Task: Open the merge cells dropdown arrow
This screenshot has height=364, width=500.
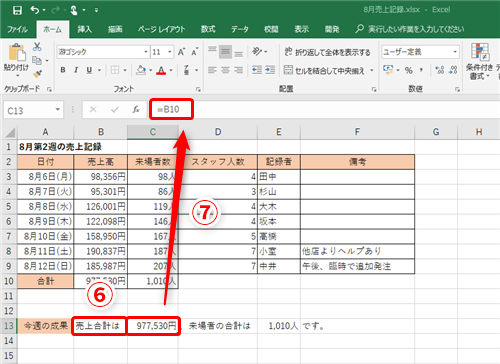Action: (x=372, y=70)
